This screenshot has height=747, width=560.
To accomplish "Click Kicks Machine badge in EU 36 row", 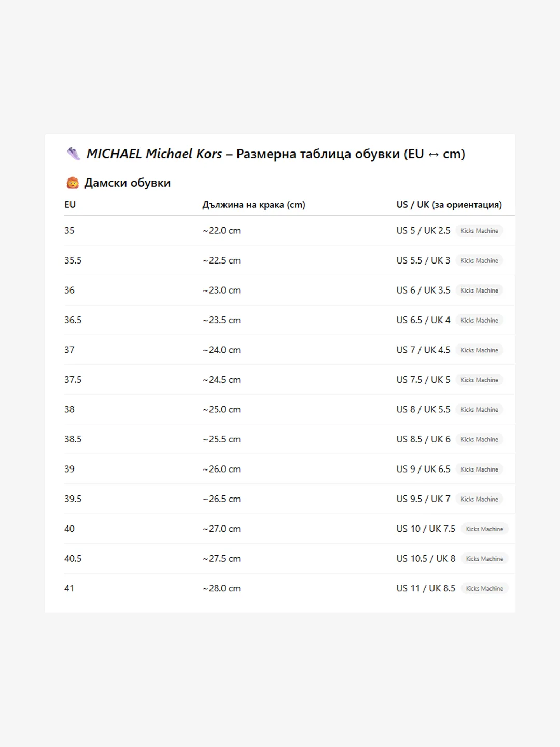I will click(479, 290).
